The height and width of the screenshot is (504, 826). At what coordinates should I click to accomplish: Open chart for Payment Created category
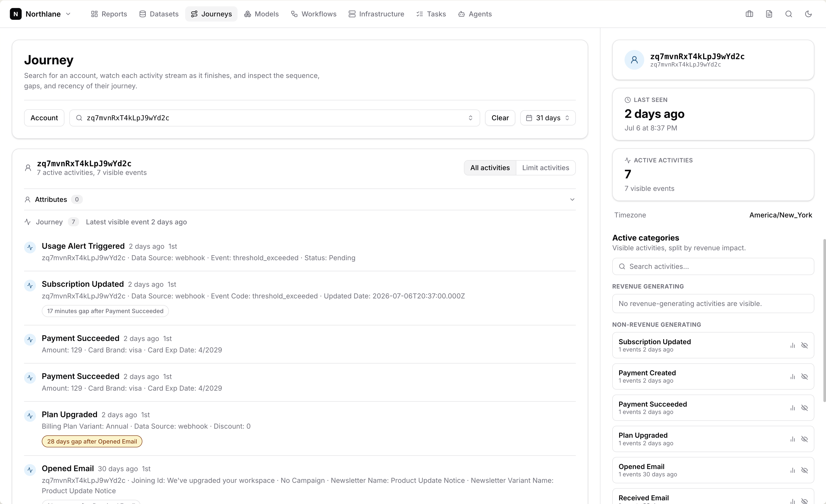tap(793, 377)
